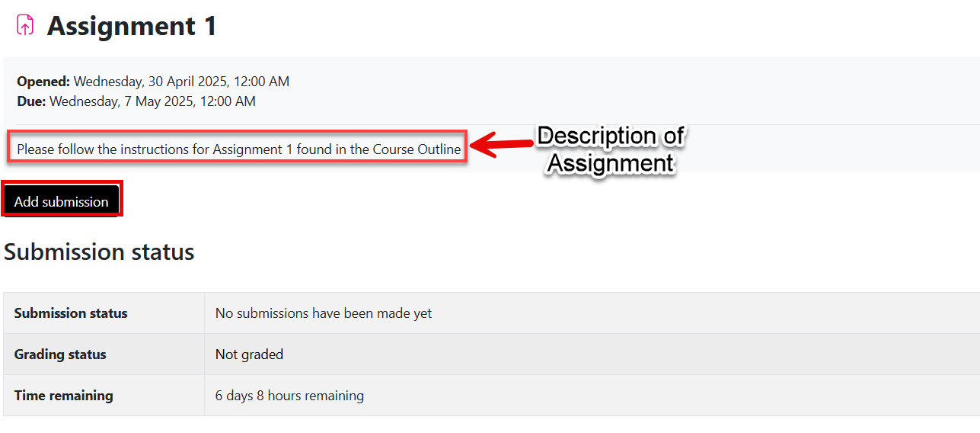The width and height of the screenshot is (980, 433).
Task: Click the Grading status row label
Action: pos(60,354)
